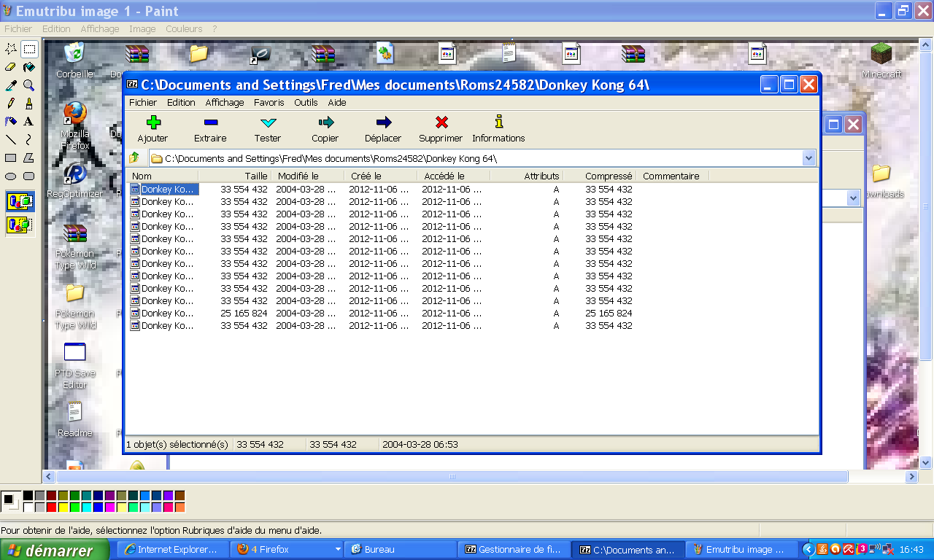Click the red Supprimer icon
Screen dimensions: 934x560
440,128
